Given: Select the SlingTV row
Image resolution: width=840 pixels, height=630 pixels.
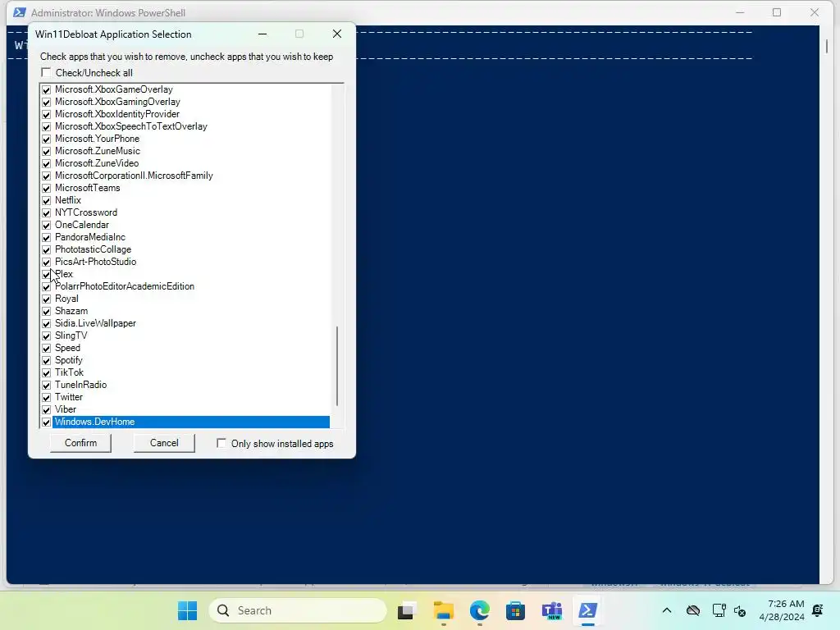Looking at the screenshot, I should point(185,336).
